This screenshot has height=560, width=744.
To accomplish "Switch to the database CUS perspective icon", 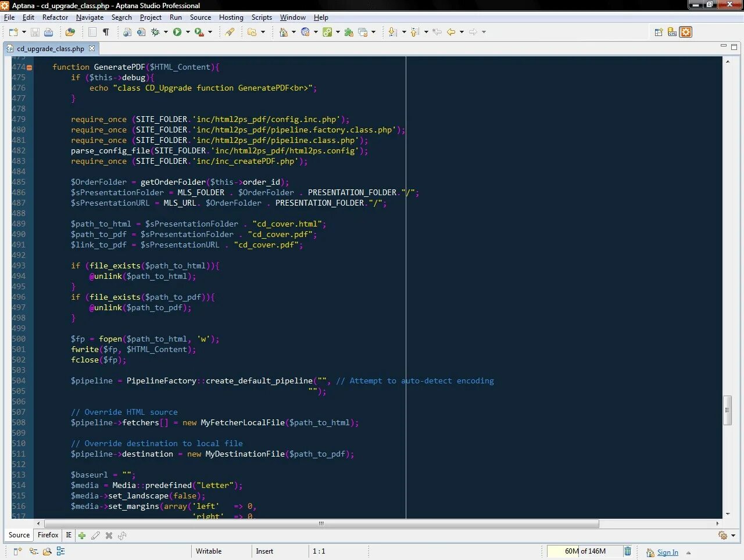I will 673,32.
